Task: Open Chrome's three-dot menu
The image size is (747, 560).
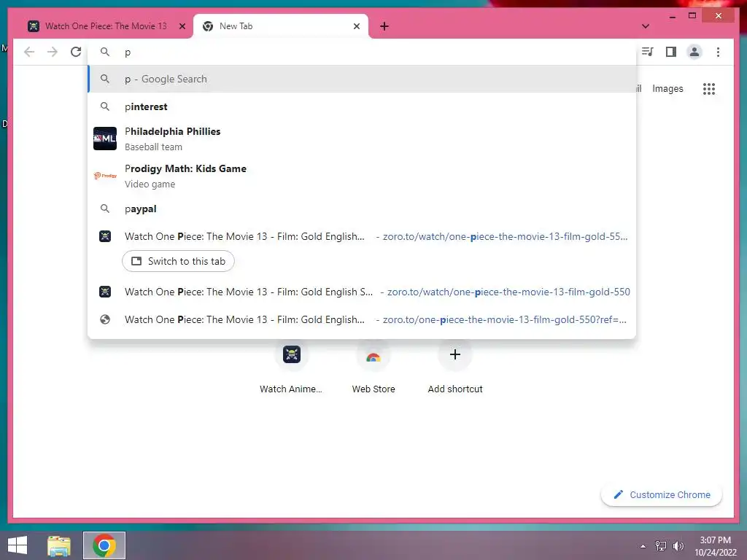Action: tap(718, 52)
